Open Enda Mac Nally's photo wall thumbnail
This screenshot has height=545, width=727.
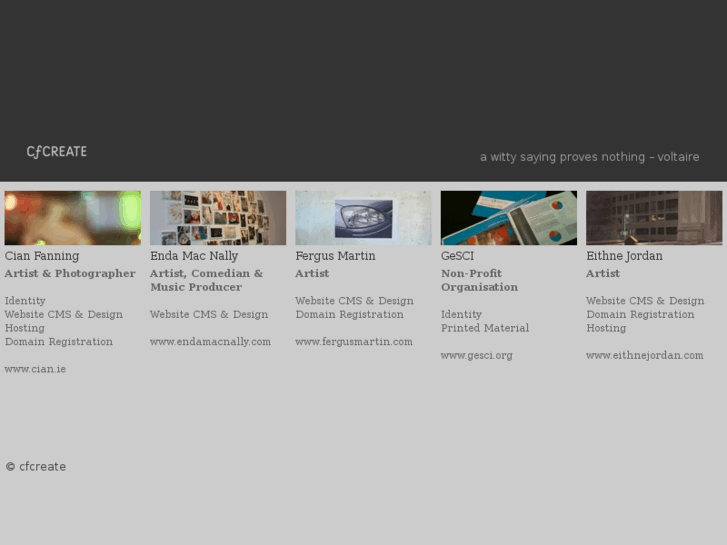(218, 218)
